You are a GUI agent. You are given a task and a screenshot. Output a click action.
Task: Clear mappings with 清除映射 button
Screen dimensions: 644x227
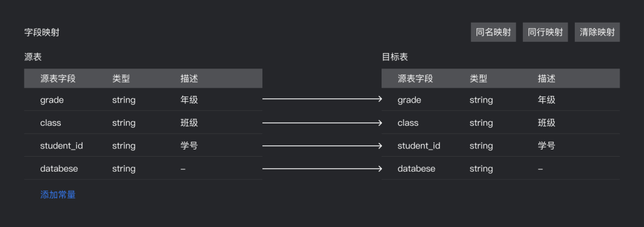597,32
